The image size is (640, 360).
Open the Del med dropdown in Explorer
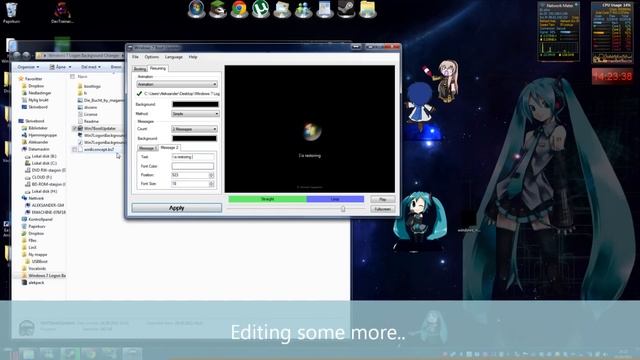91,67
